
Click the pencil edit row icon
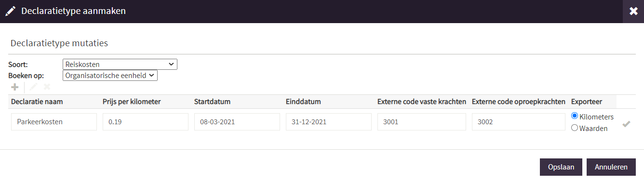33,87
